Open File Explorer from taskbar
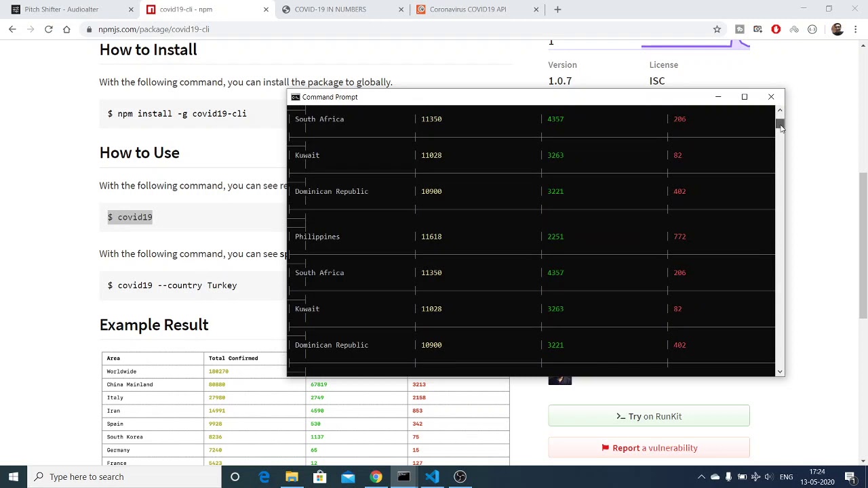Screen dimensions: 868x488 coord(292,476)
